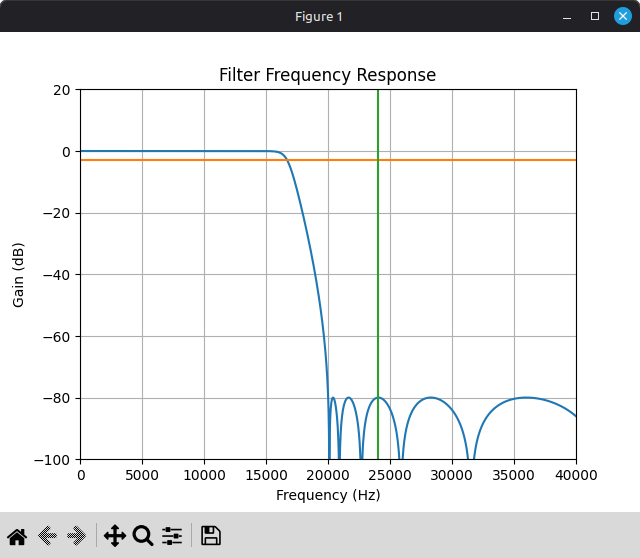Enable the Zoom to rectangle tool

(143, 536)
